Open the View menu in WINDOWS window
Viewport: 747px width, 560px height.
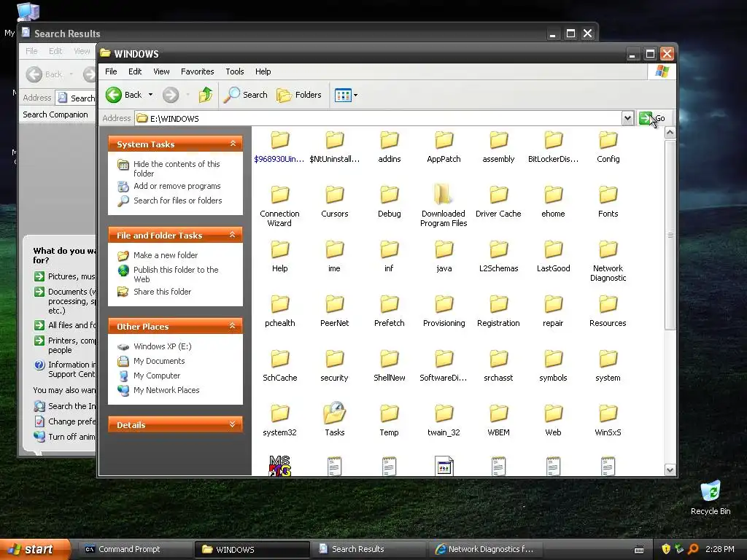pyautogui.click(x=161, y=71)
